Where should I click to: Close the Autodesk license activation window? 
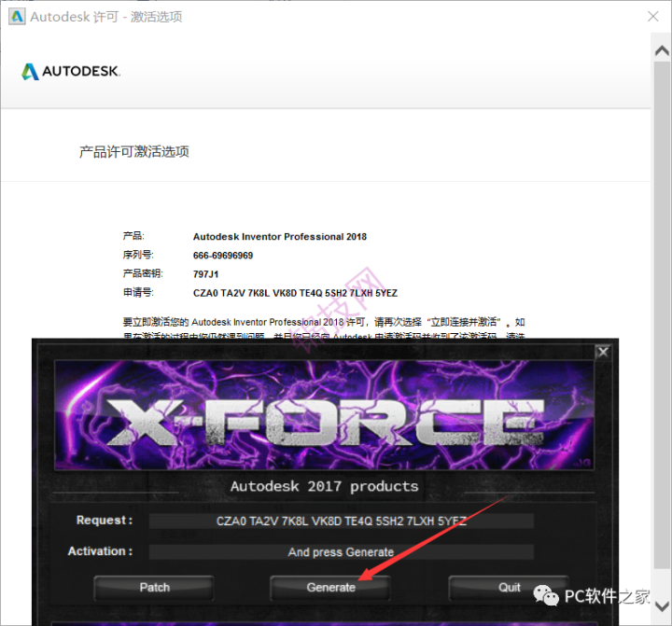(x=652, y=16)
